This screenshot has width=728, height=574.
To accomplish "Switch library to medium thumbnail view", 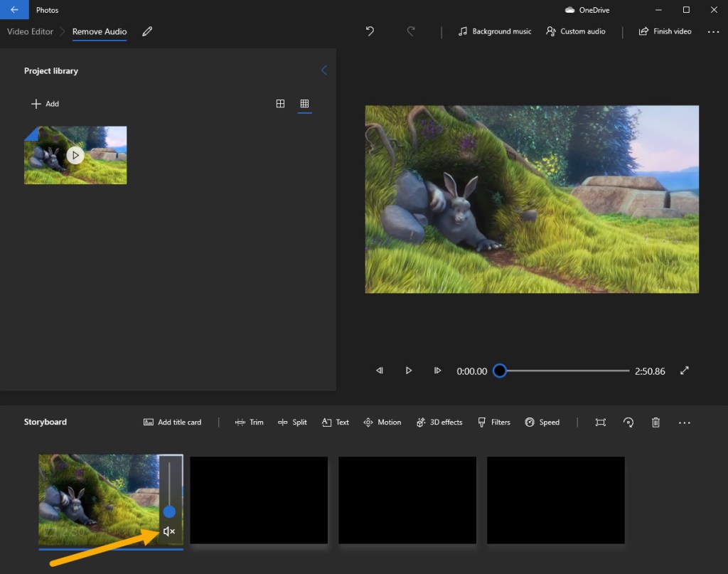I will [x=280, y=104].
